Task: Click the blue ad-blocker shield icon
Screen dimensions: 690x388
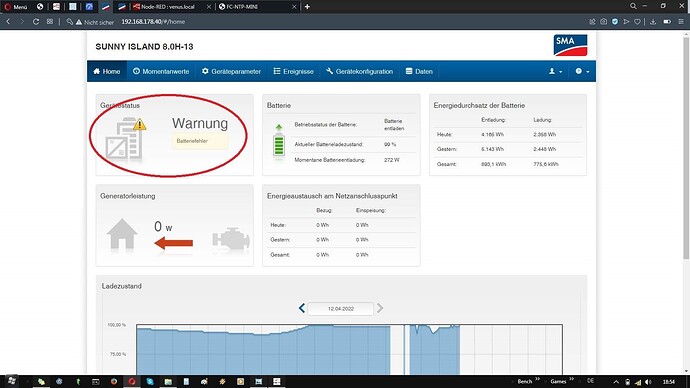Action: (x=615, y=22)
